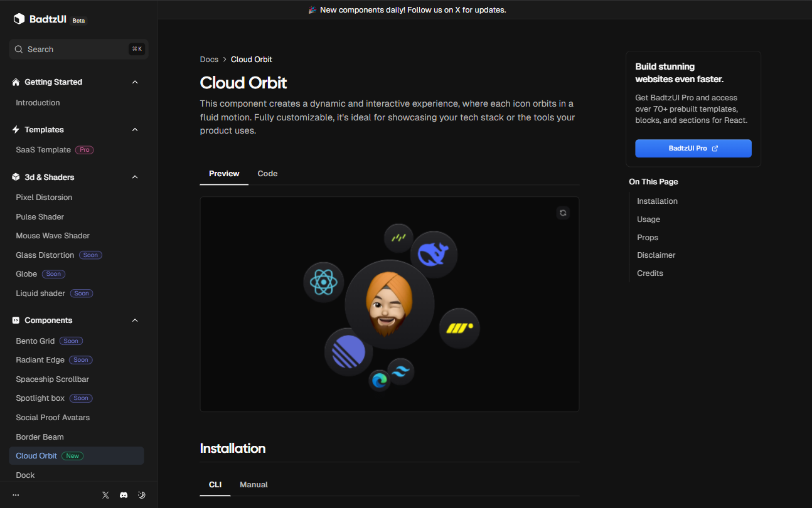Image resolution: width=812 pixels, height=508 pixels.
Task: Open the Introduction page
Action: [38, 103]
